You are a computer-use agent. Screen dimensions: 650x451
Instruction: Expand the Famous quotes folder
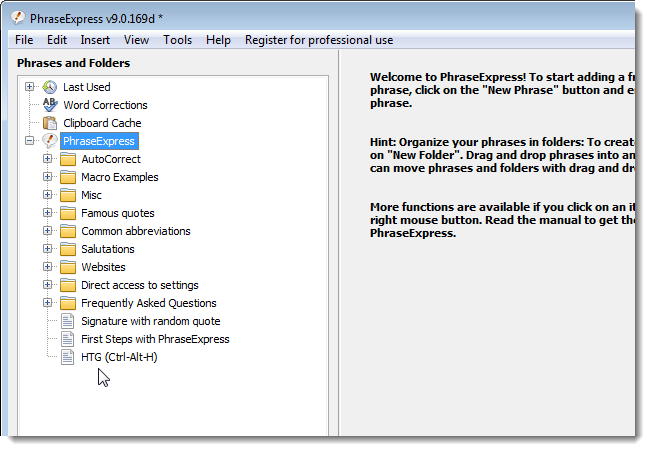coord(48,213)
